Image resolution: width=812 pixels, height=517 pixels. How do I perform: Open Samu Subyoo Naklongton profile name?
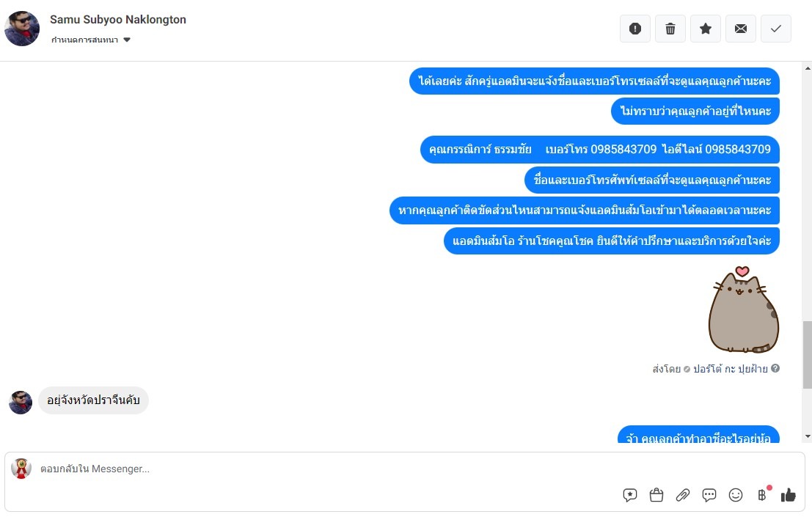click(118, 20)
